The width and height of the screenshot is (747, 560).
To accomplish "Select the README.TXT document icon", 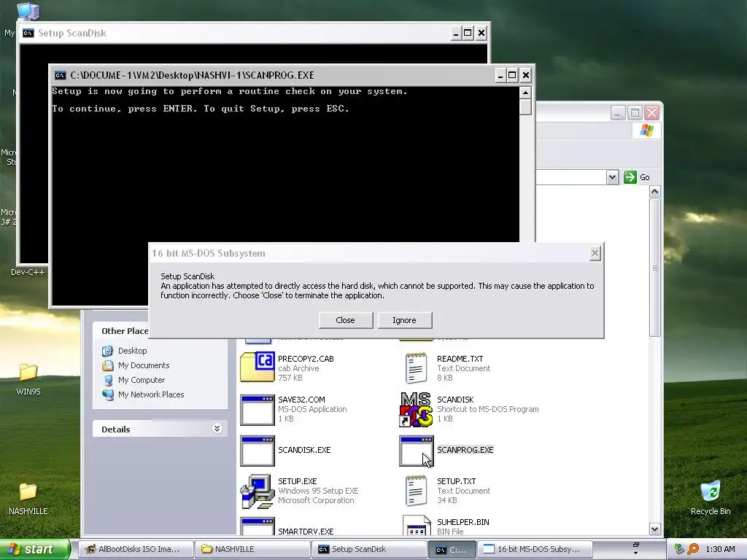I will [416, 367].
